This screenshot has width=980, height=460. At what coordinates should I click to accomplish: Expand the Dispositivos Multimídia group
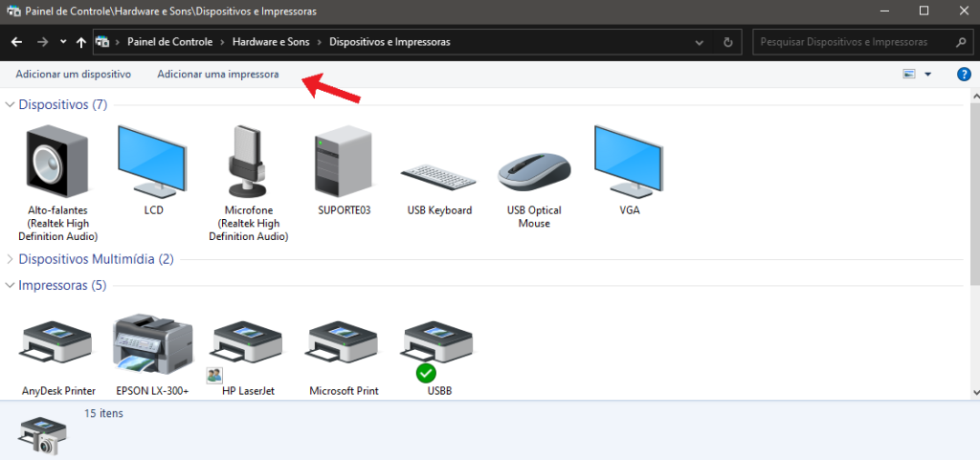click(11, 259)
